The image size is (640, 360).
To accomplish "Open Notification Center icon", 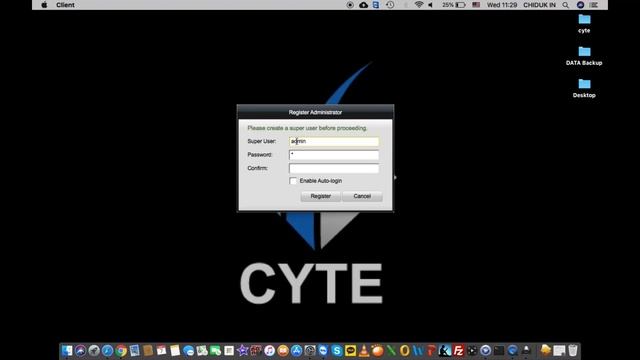I will [x=594, y=5].
